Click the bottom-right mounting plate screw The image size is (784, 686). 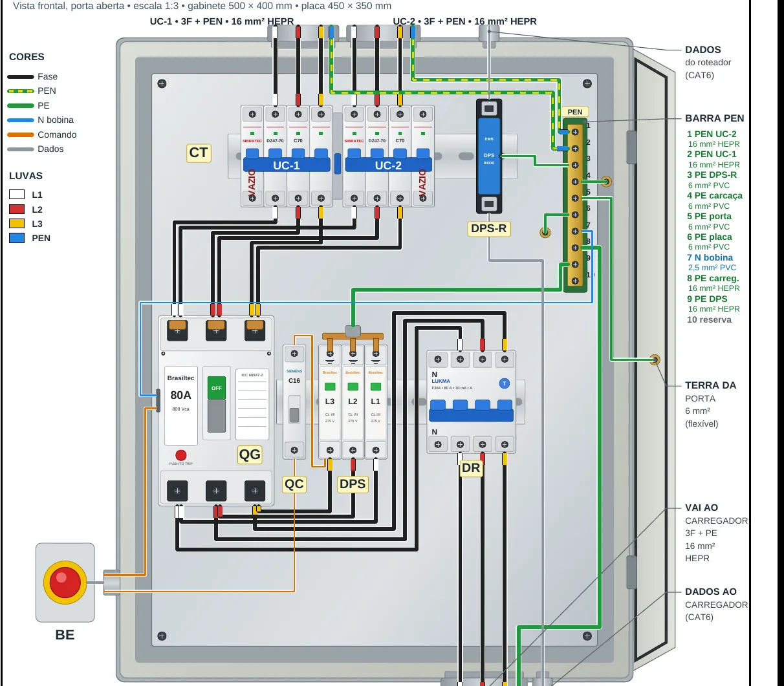click(587, 636)
